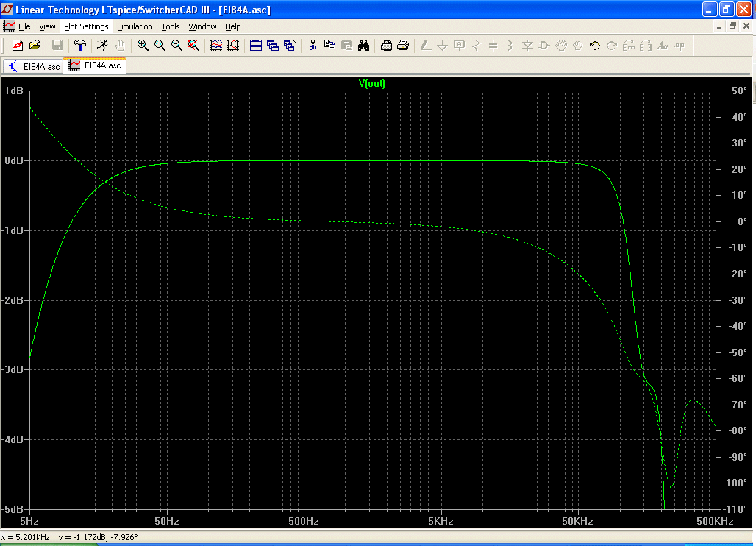Open the Plot Settings menu
Screen dimensions: 756x546
86,26
